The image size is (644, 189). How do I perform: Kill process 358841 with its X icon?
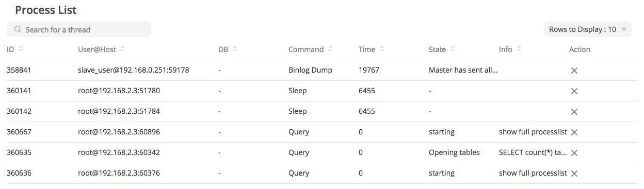pyautogui.click(x=574, y=71)
